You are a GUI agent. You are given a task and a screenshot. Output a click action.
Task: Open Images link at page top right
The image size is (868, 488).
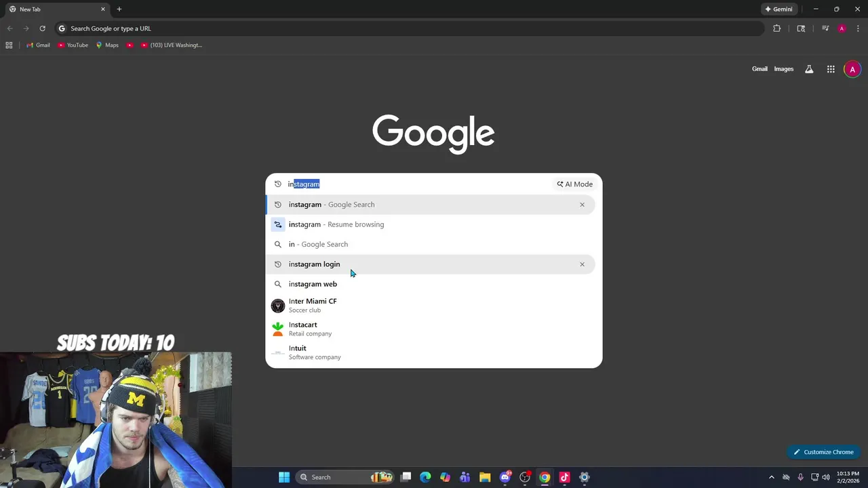(x=783, y=69)
